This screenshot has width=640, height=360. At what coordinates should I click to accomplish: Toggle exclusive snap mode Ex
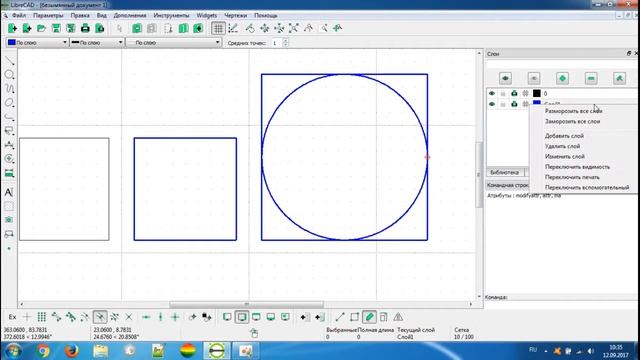click(12, 317)
